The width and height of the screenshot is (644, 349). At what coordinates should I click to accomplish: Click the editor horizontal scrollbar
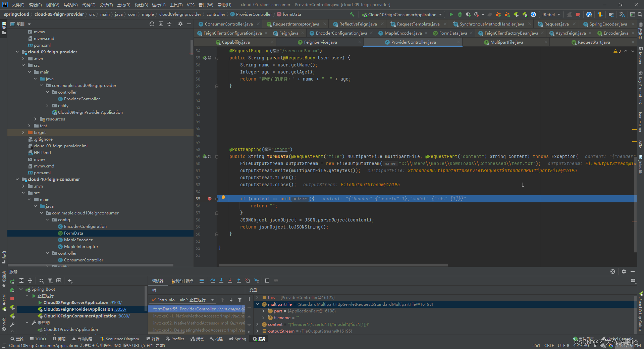pos(333,265)
